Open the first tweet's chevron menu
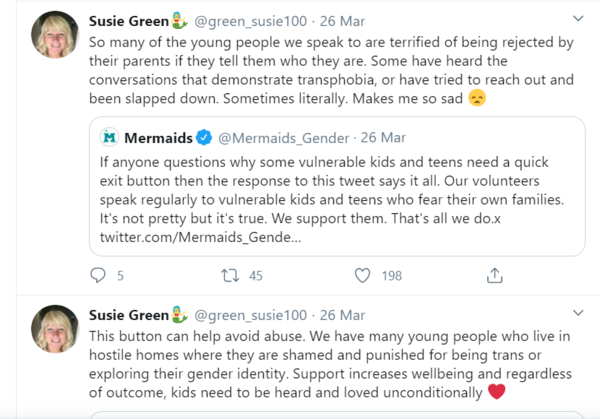Screen dimensions: 600x419 click(577, 18)
